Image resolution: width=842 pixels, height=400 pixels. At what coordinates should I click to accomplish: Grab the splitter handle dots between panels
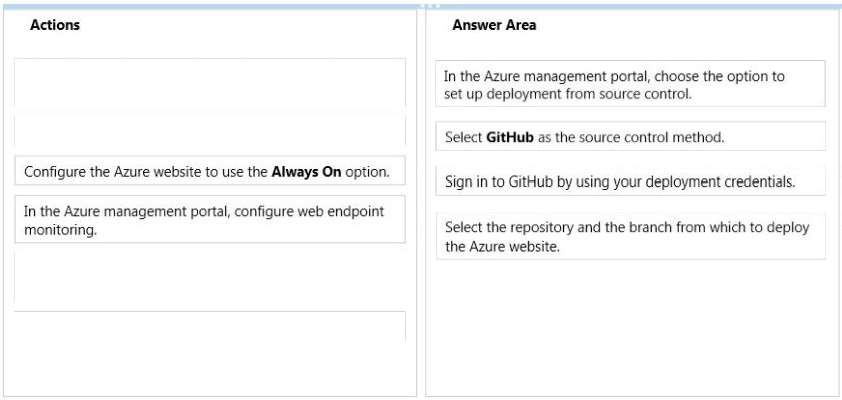(430, 6)
